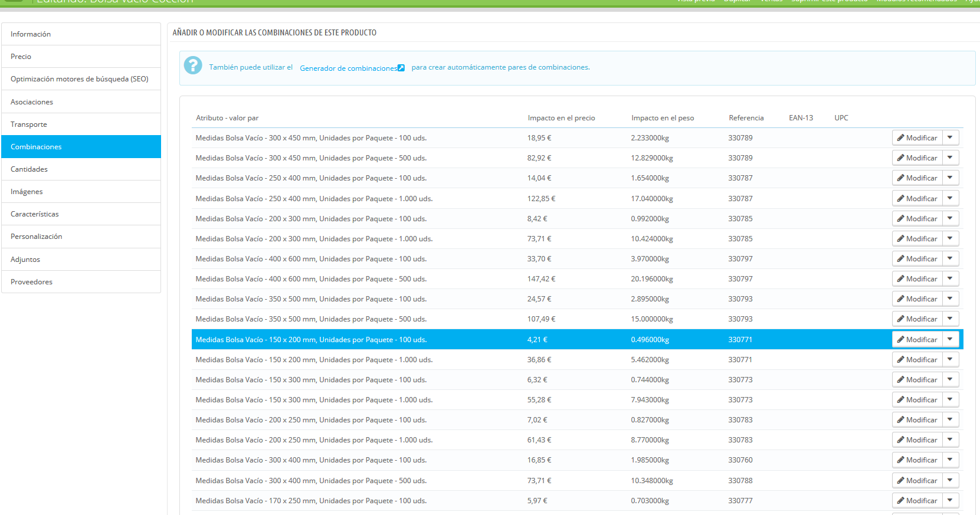
Task: Click the Referencia column header
Action: pos(746,118)
